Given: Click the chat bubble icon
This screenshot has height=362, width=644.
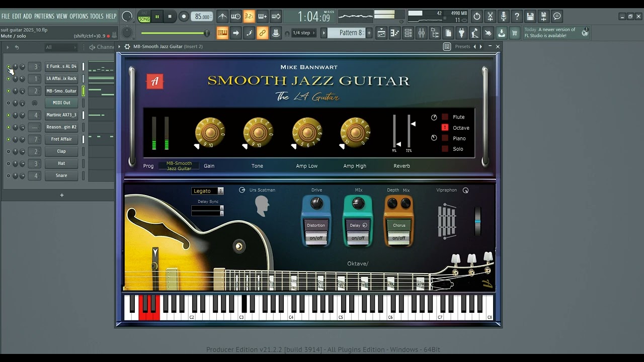Looking at the screenshot, I should (557, 17).
